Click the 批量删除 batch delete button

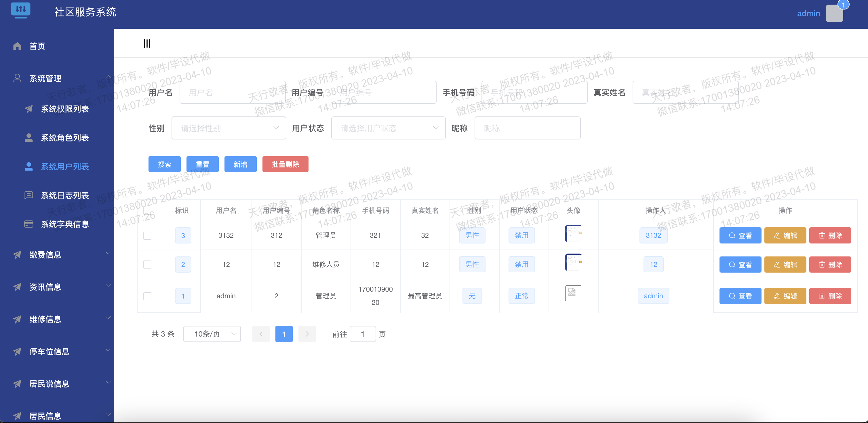285,164
